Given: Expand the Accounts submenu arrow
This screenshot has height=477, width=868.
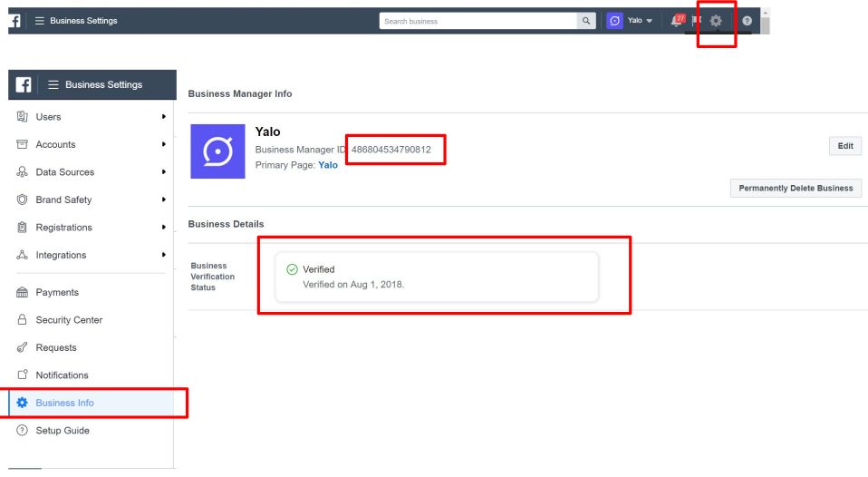Looking at the screenshot, I should (164, 144).
